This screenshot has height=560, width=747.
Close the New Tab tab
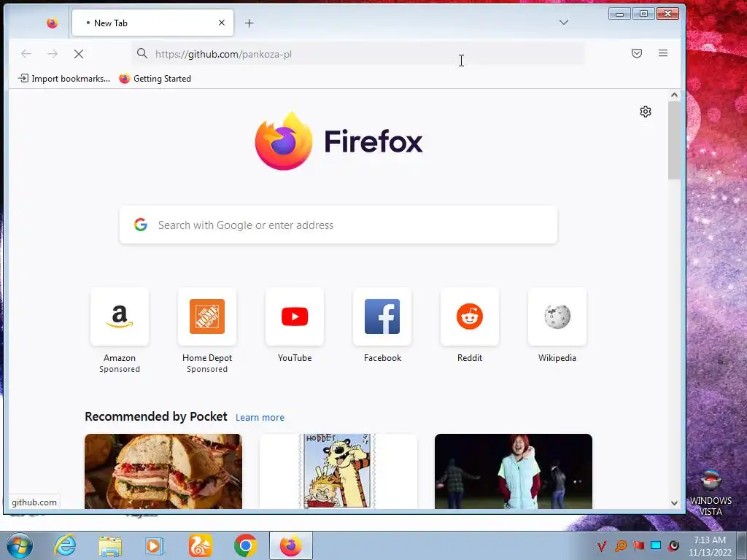pos(222,23)
